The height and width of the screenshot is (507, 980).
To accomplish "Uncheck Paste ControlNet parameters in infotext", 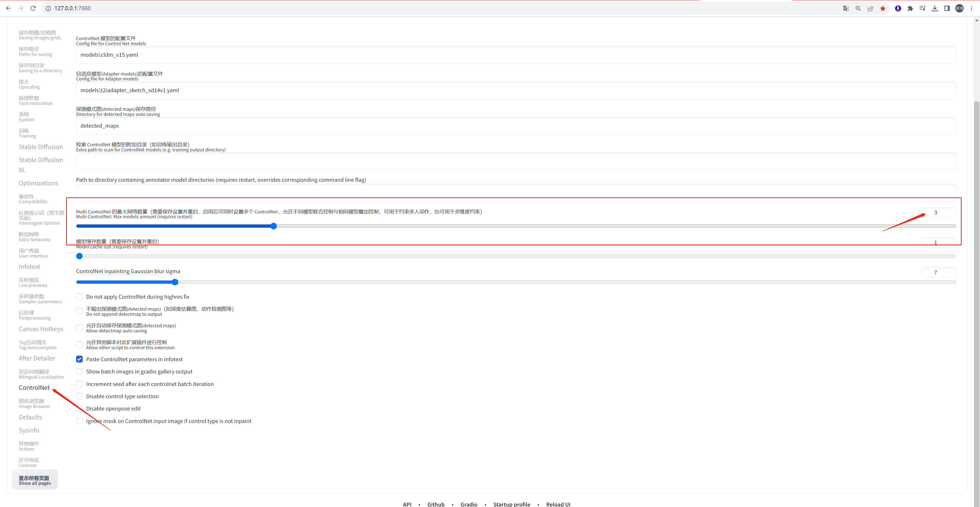I will click(x=79, y=359).
